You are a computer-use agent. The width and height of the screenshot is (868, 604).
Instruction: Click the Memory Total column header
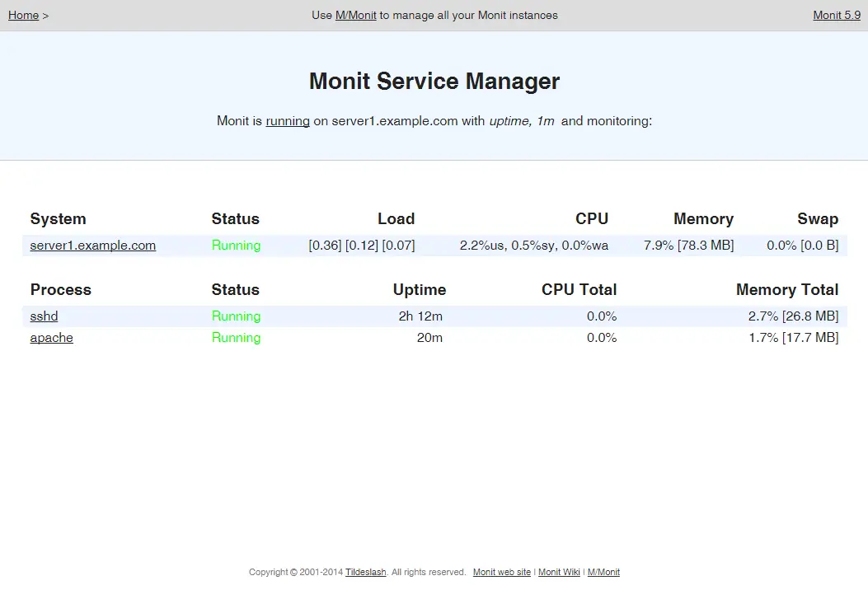[x=787, y=290]
